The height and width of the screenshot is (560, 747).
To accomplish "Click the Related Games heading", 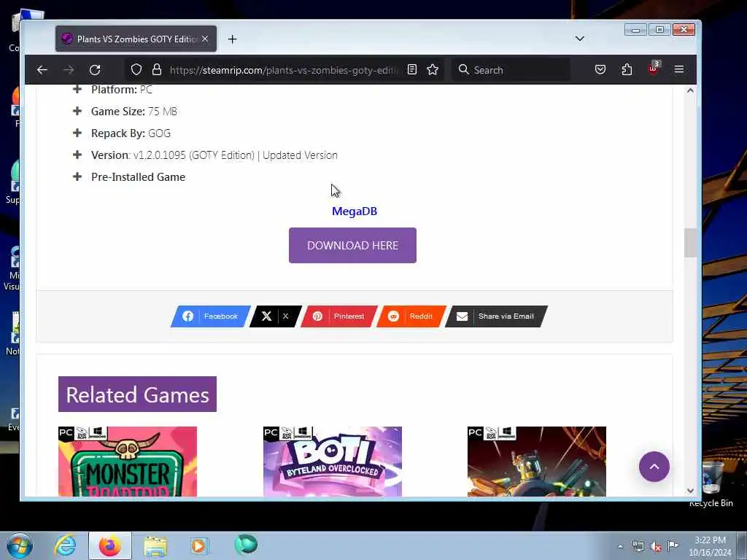I will point(137,394).
